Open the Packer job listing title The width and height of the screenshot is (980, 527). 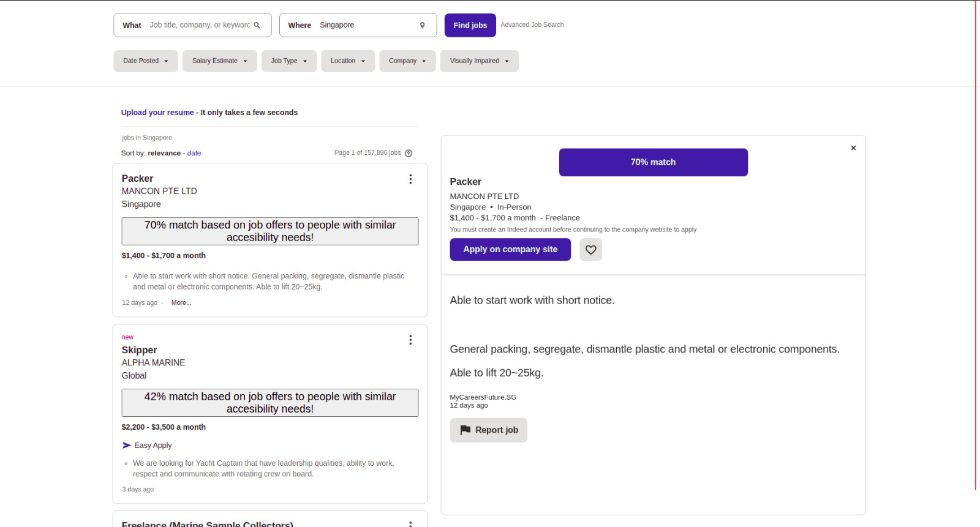137,179
